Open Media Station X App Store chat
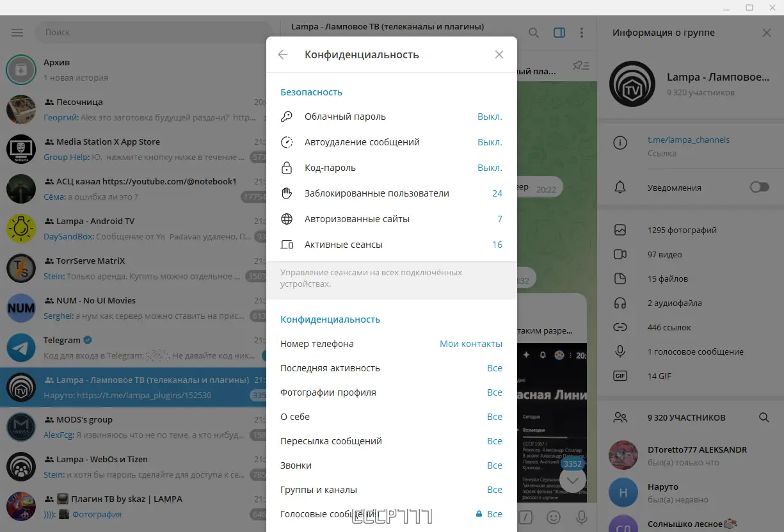 tap(133, 149)
